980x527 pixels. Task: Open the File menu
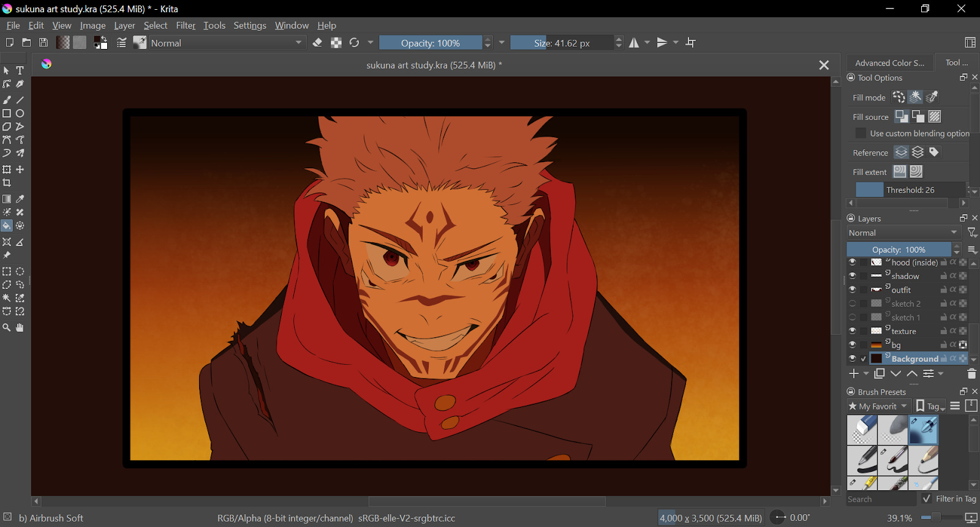point(13,25)
